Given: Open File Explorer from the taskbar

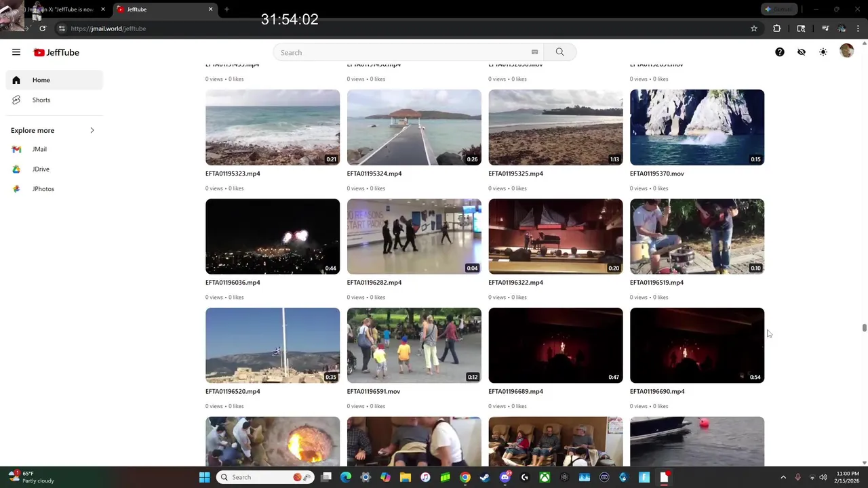Looking at the screenshot, I should coord(406,477).
